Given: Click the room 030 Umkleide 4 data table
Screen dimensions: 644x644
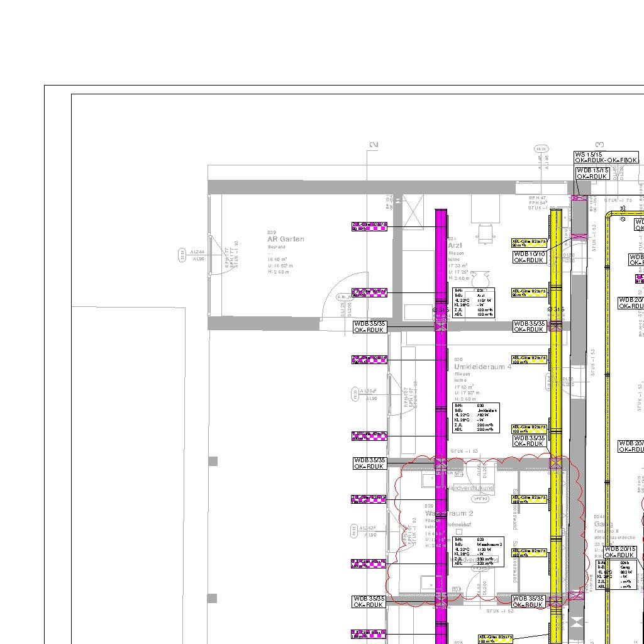Looking at the screenshot, I should click(476, 418).
